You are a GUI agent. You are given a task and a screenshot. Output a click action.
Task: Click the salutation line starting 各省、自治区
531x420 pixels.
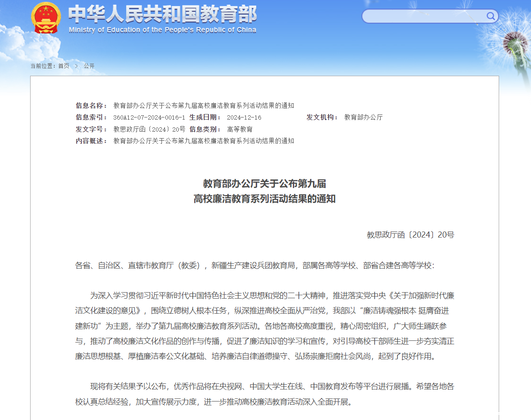pos(255,266)
